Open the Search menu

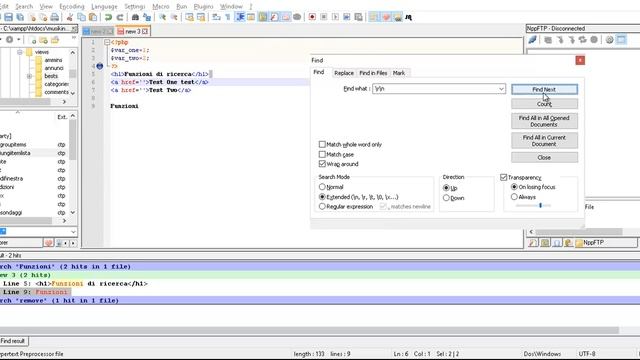(24, 7)
